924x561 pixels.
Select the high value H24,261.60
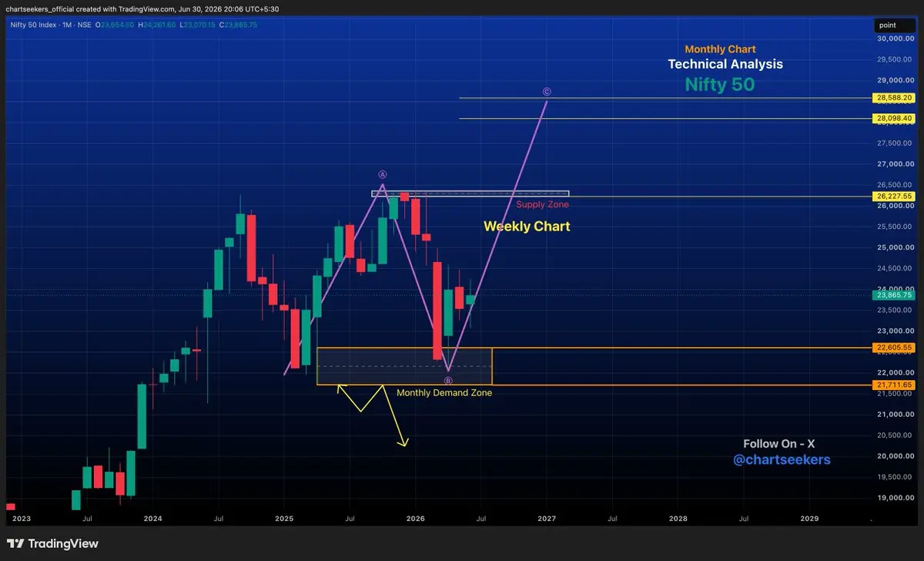point(156,25)
